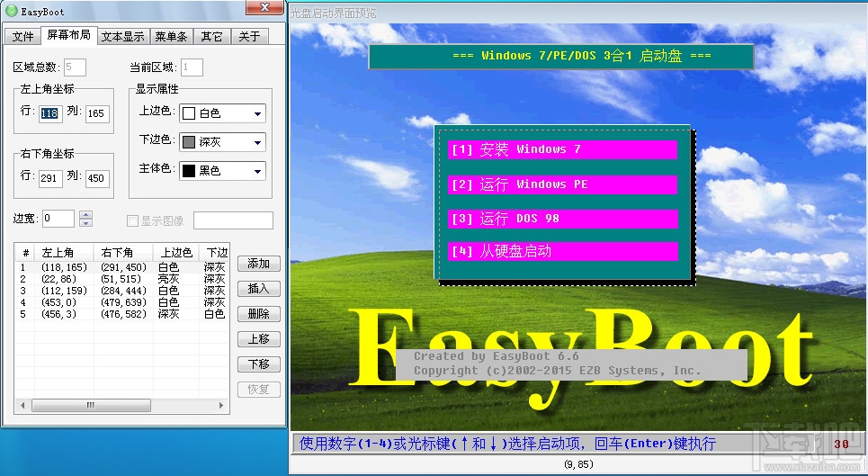The width and height of the screenshot is (868, 476).
Task: Click the region list horizontal scrollbar thumb
Action: click(x=91, y=405)
